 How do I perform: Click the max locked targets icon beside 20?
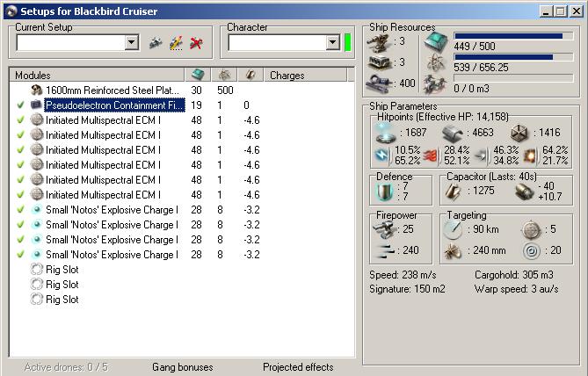coord(532,250)
